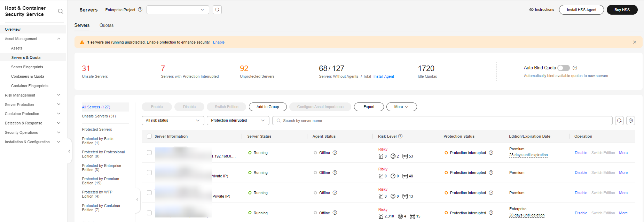This screenshot has width=644, height=222.
Task: Collapse the sidebar using the arrow handle
Action: tap(69, 151)
